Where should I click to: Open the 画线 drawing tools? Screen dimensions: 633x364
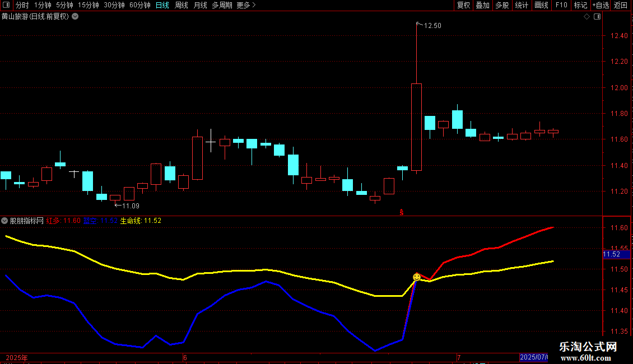click(x=541, y=5)
